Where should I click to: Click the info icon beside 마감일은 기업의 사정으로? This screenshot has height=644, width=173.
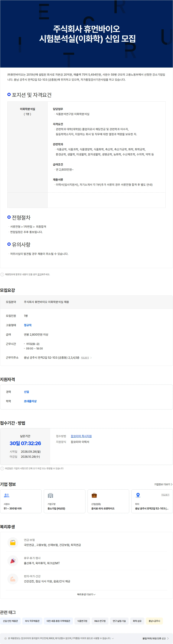click(2, 469)
